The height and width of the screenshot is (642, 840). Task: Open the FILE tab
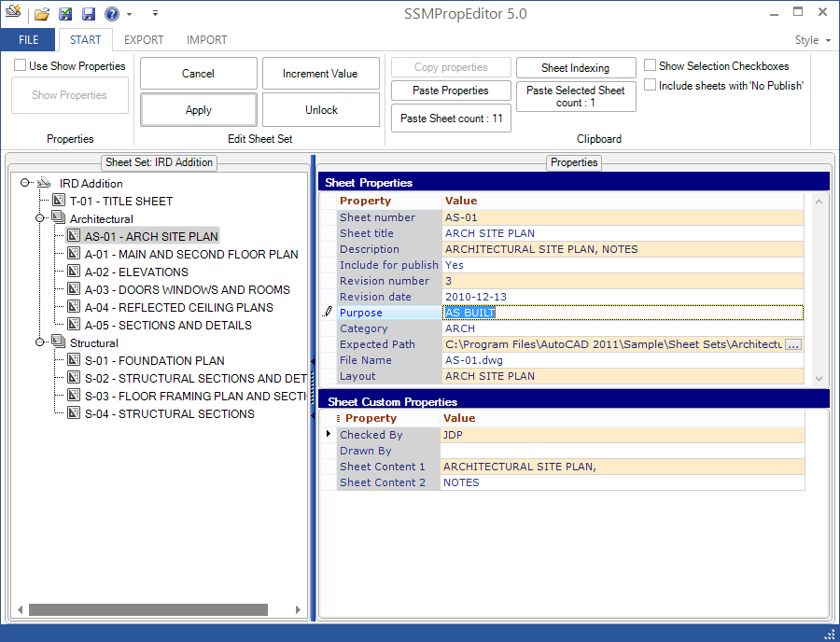pos(28,39)
